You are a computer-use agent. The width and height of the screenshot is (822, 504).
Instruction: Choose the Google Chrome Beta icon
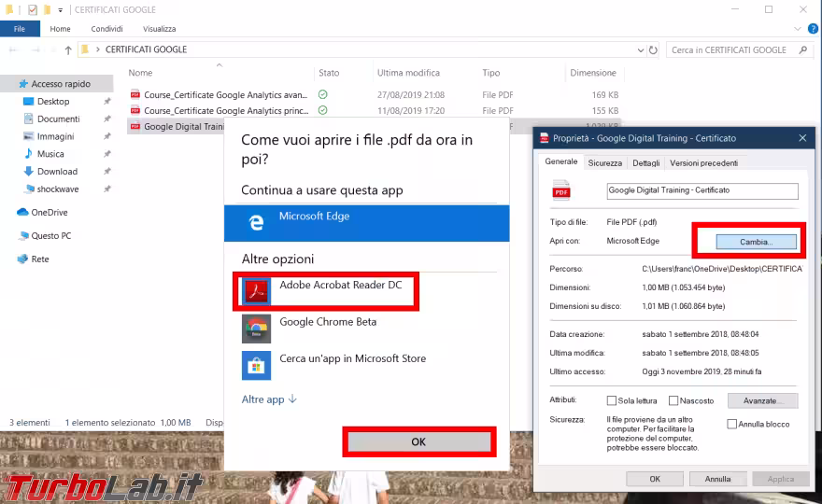point(257,328)
